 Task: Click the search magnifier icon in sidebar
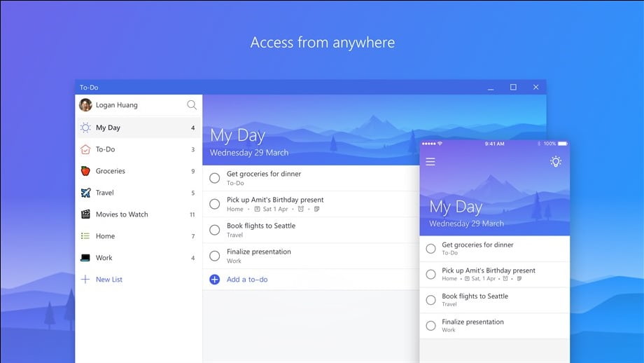point(191,105)
